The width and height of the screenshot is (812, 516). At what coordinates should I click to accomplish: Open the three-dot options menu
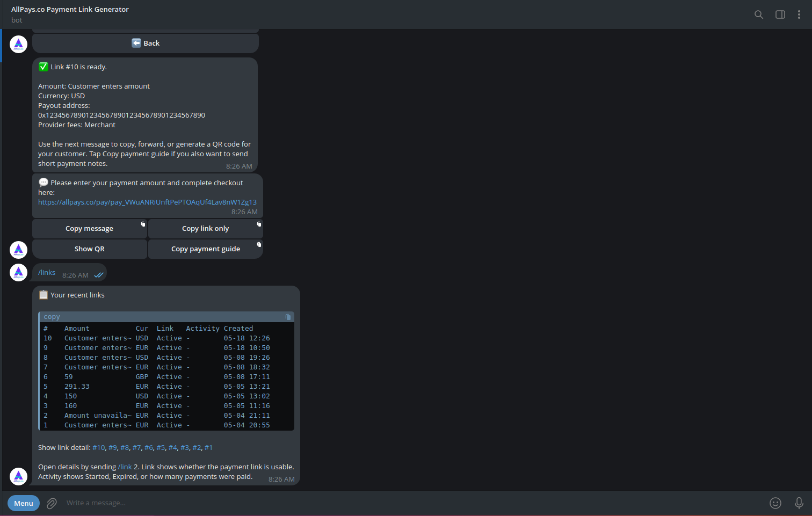[x=799, y=14]
